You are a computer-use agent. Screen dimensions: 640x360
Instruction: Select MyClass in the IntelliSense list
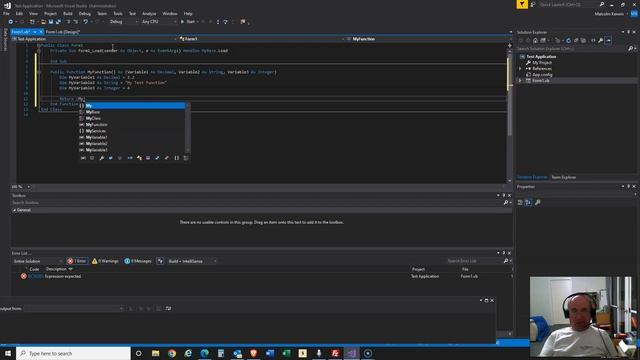tap(93, 118)
